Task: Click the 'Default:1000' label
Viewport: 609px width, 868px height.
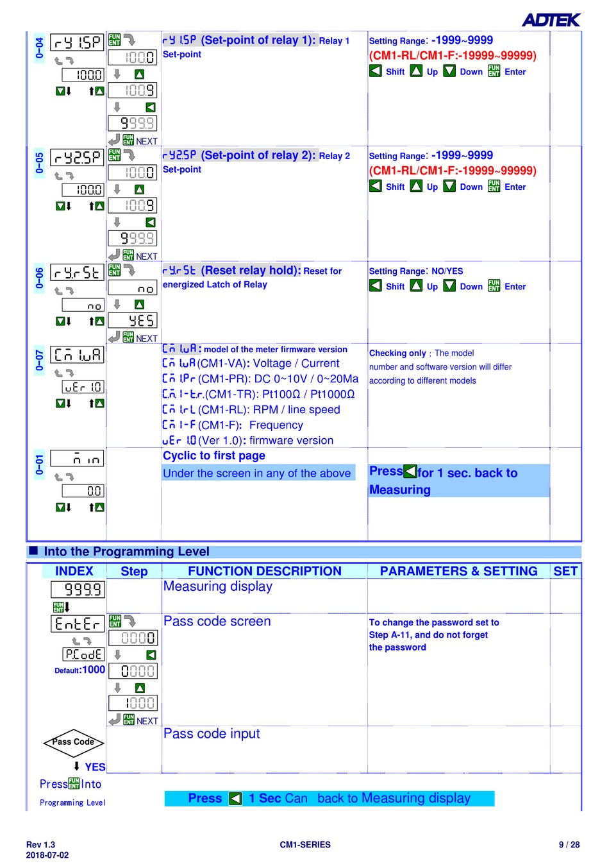Action: pos(80,670)
